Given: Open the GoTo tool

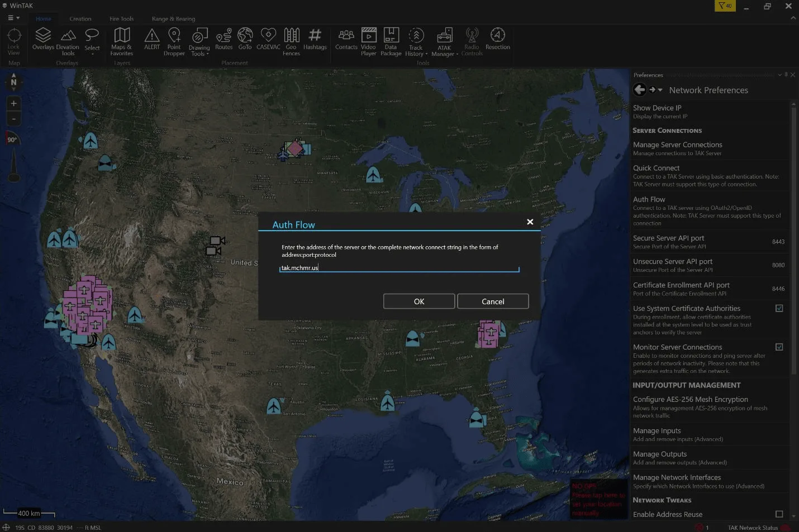Looking at the screenshot, I should [245, 40].
